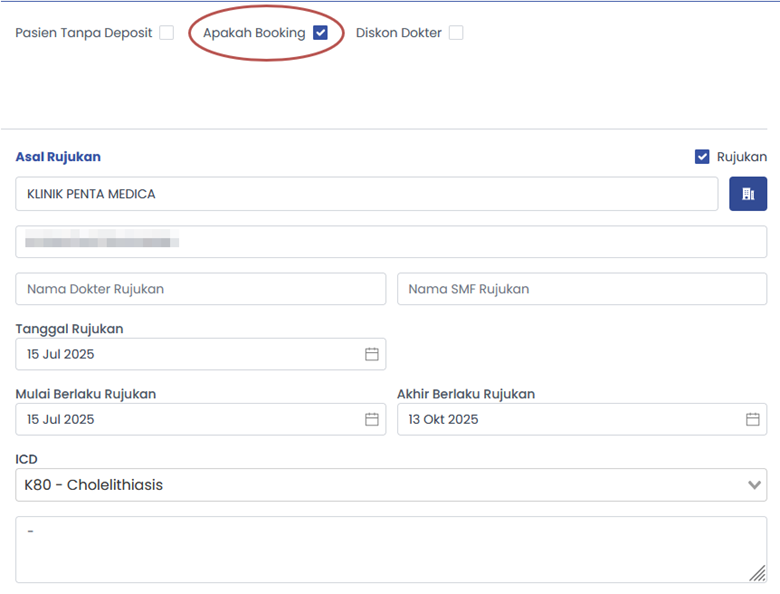Screen dimensions: 780x594
Task: Uncheck the Apakah Booking checkbox
Action: coord(320,33)
